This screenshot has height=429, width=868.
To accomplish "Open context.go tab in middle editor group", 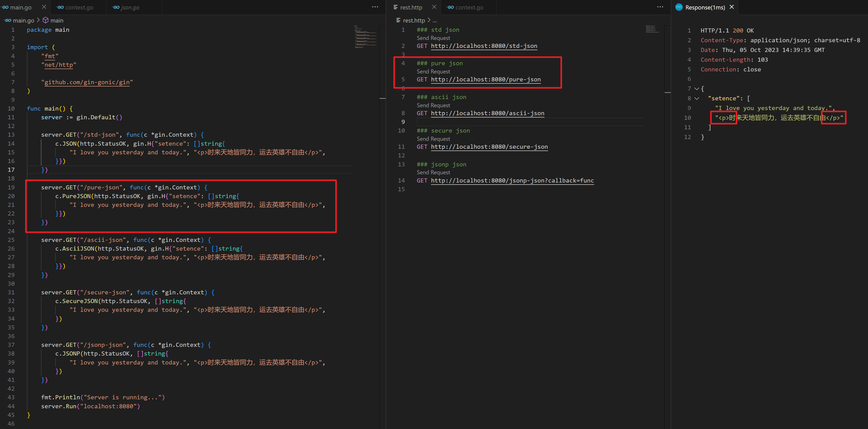I will pyautogui.click(x=469, y=7).
